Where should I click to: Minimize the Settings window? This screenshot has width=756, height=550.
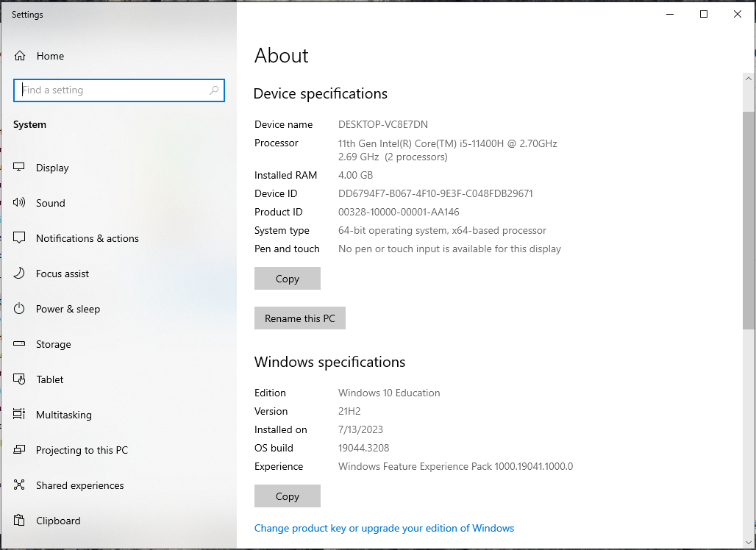click(670, 15)
